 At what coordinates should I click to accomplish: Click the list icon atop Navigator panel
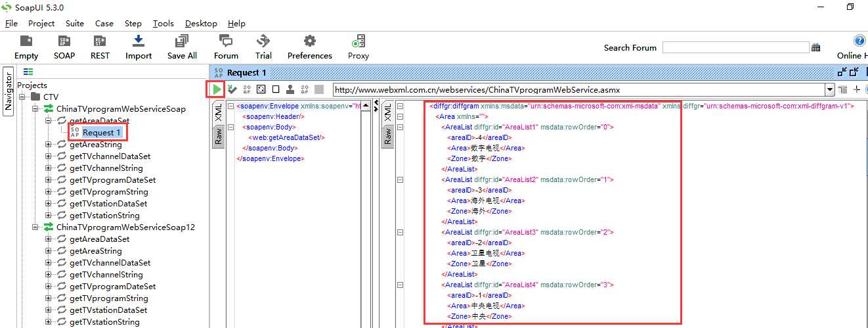coord(28,72)
